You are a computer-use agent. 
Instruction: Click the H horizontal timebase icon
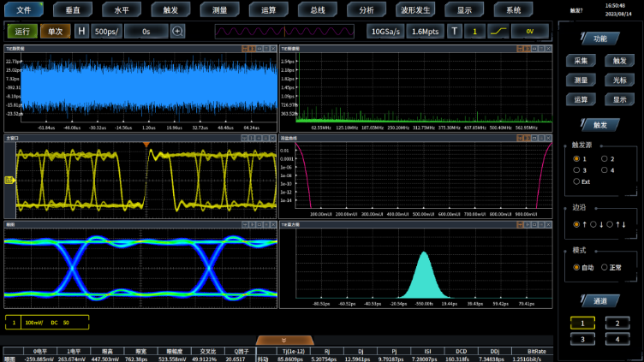click(x=81, y=32)
